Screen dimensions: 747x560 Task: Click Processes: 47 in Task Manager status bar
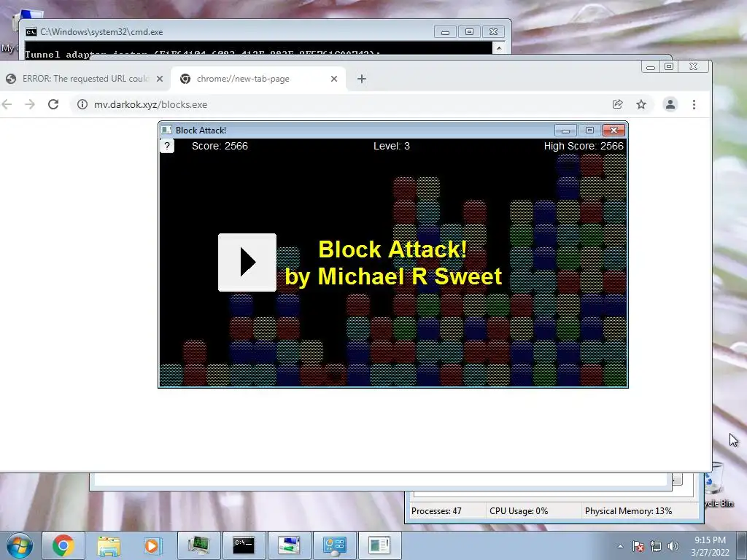coord(436,511)
